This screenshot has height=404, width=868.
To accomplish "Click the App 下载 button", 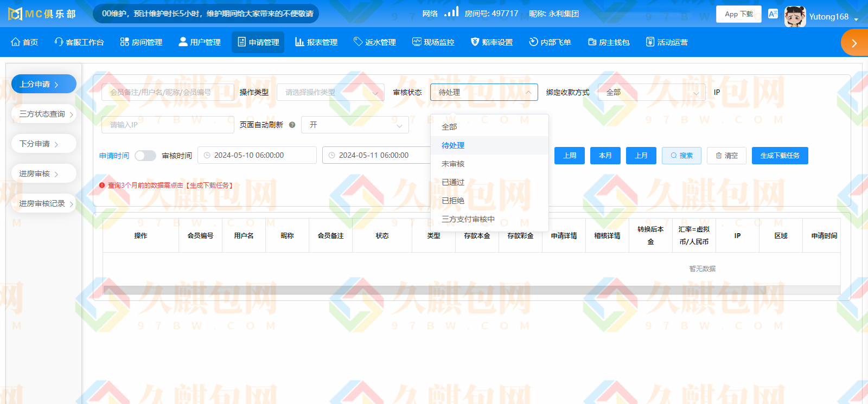I will click(x=739, y=14).
